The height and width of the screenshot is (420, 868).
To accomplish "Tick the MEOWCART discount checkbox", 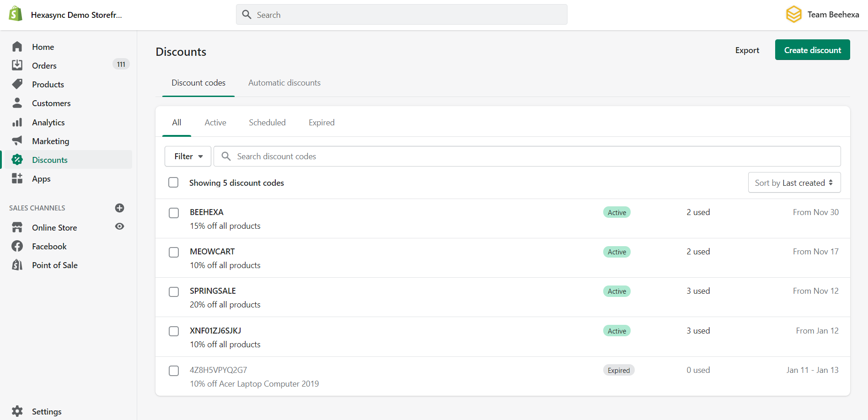I will pos(174,252).
